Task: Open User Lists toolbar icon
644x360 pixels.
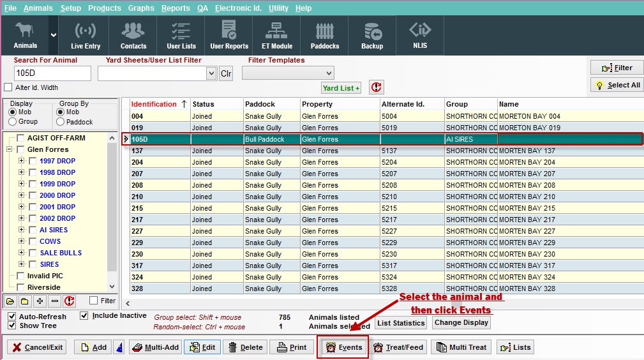Action: point(181,36)
